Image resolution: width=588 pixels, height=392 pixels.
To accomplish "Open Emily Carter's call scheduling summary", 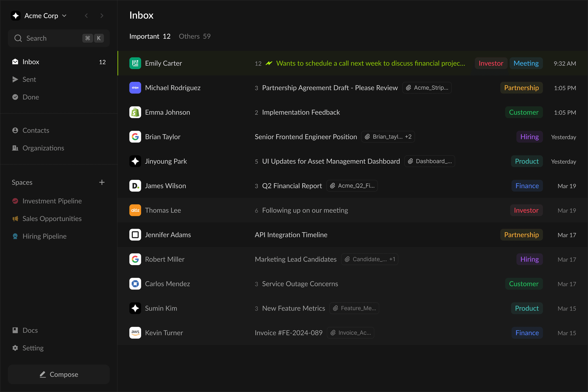I will click(371, 63).
